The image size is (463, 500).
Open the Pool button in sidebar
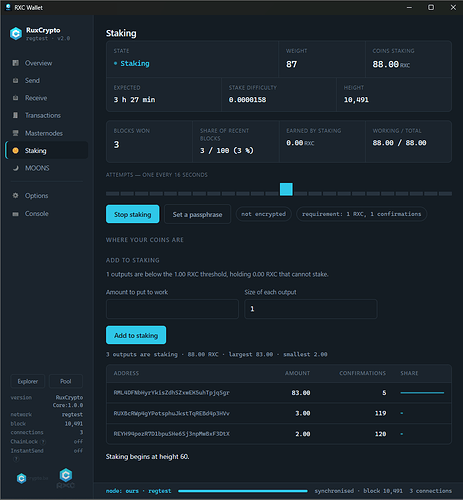tap(66, 381)
